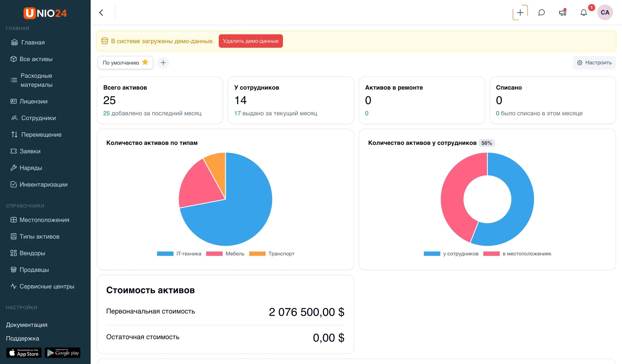Click the App Store download badge
The width and height of the screenshot is (622, 364).
(x=24, y=353)
